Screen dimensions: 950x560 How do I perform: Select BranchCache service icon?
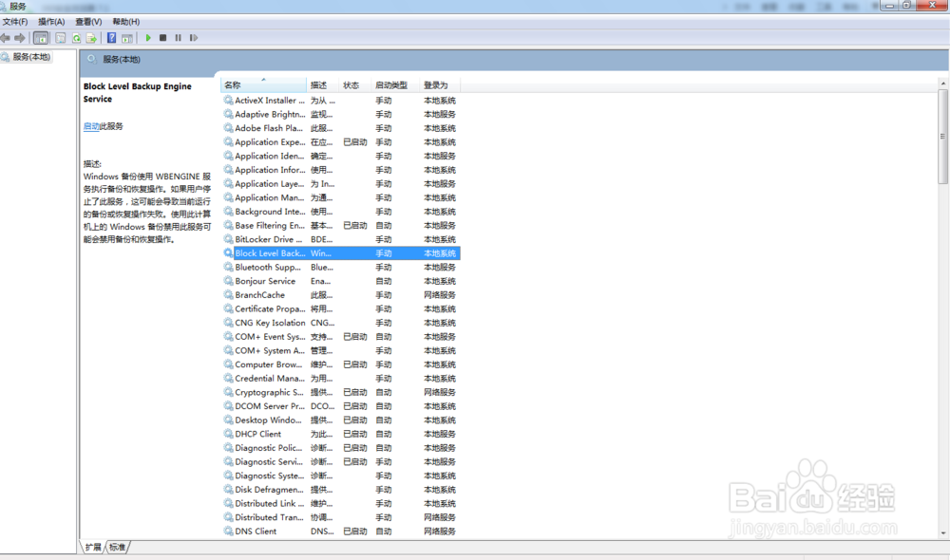228,295
